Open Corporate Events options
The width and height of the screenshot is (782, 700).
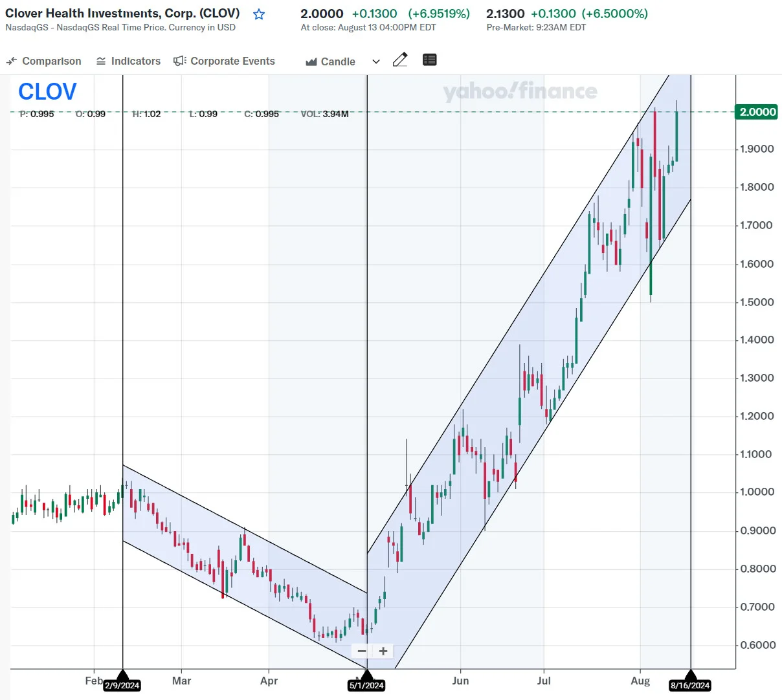pos(224,61)
